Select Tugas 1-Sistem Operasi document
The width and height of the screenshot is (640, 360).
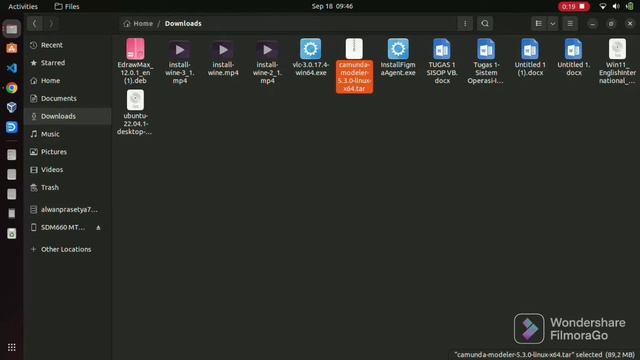tap(486, 61)
